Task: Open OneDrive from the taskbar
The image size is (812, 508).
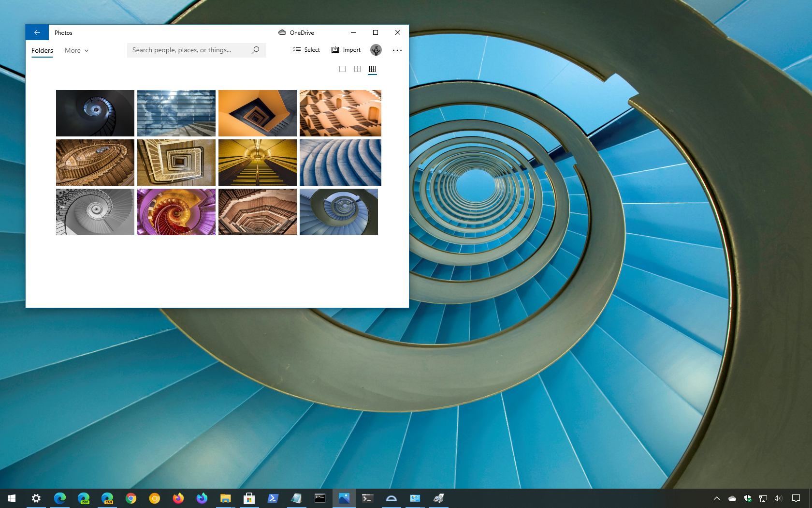Action: tap(391, 498)
